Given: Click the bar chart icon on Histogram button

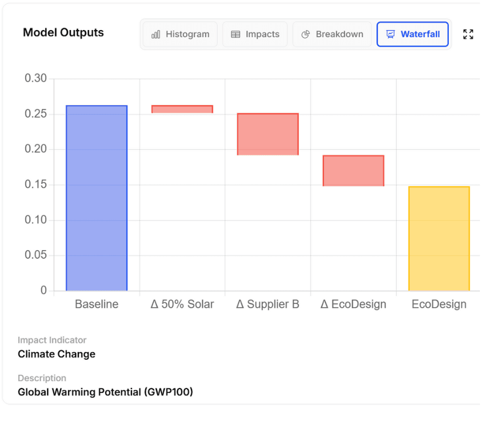Looking at the screenshot, I should tap(155, 34).
